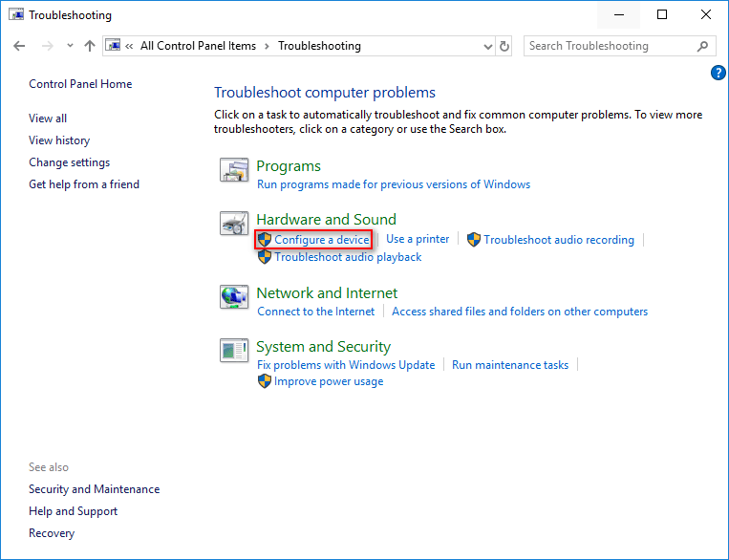Go up one level with up arrow

(90, 46)
